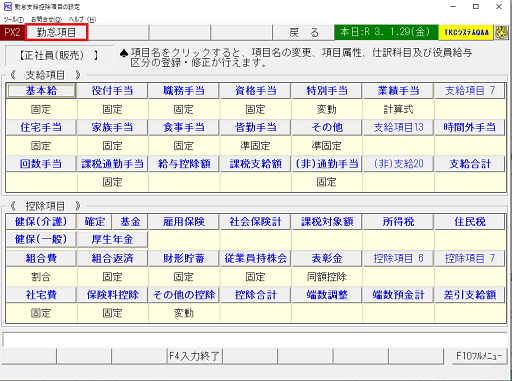Open the 資格手当 item settings

click(x=255, y=91)
